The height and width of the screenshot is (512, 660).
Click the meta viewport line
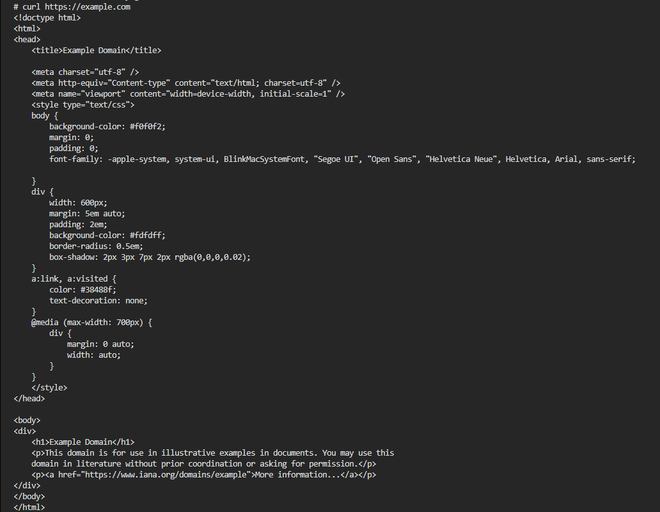pyautogui.click(x=188, y=93)
